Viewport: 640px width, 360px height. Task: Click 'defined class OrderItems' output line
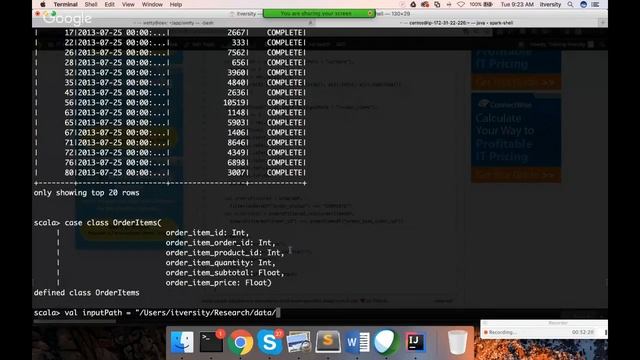(87, 293)
